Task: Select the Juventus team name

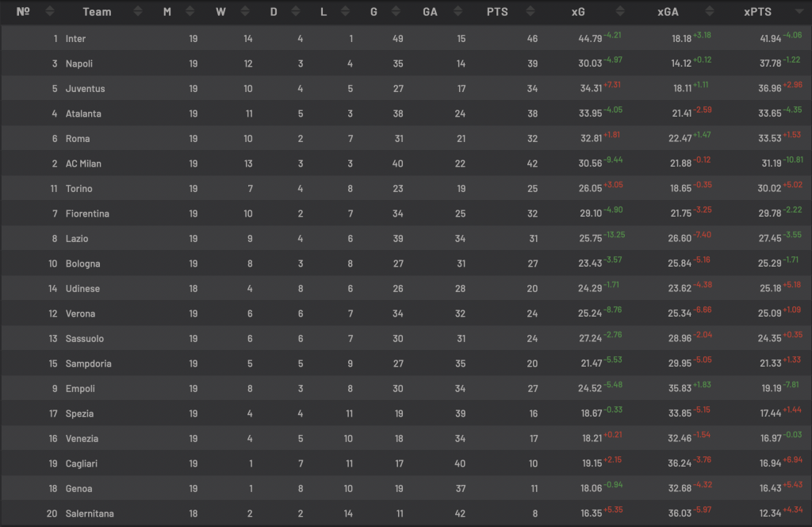Action: [85, 89]
